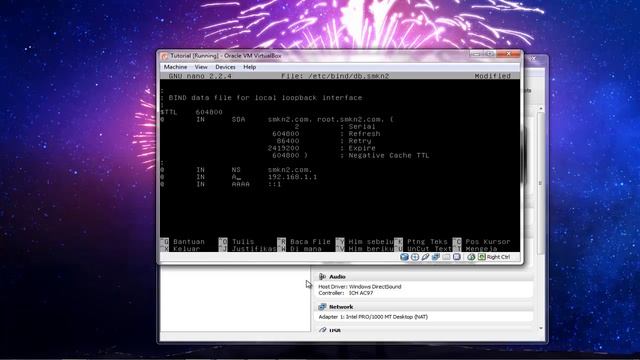Click the $TTL value 604800
The image size is (640, 360).
click(x=209, y=112)
